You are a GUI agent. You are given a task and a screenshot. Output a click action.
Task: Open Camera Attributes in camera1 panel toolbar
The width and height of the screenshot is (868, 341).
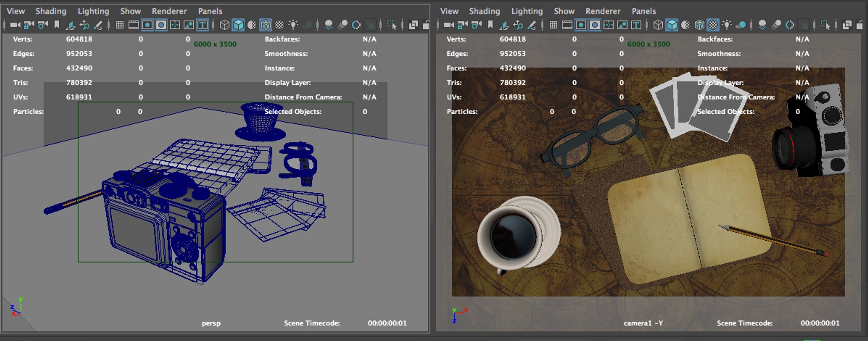[476, 25]
